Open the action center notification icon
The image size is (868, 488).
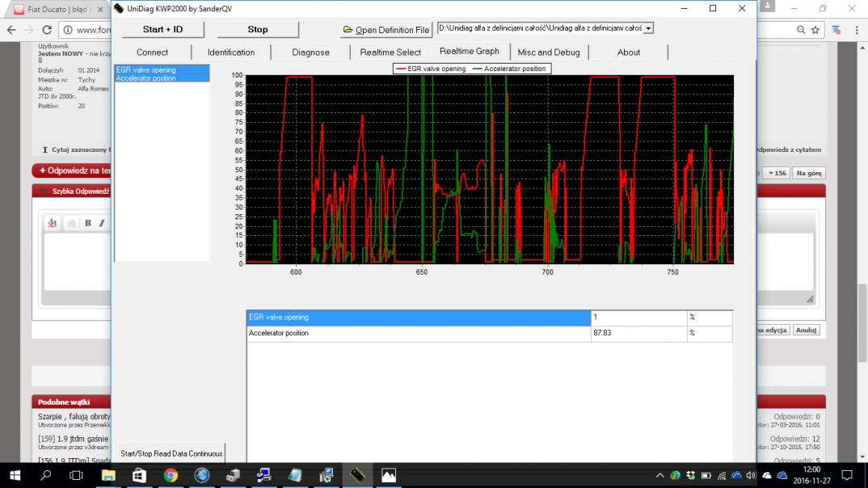click(x=846, y=476)
